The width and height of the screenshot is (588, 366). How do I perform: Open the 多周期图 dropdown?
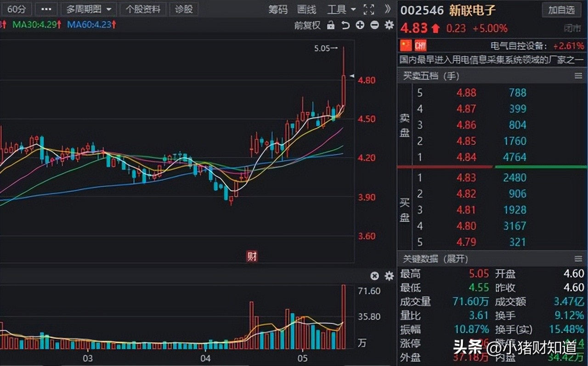[88, 9]
